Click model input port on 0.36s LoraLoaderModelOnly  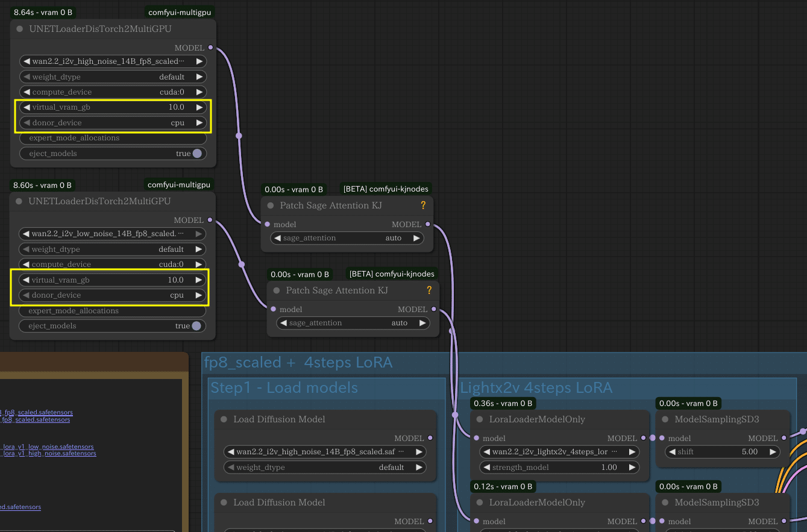coord(476,438)
